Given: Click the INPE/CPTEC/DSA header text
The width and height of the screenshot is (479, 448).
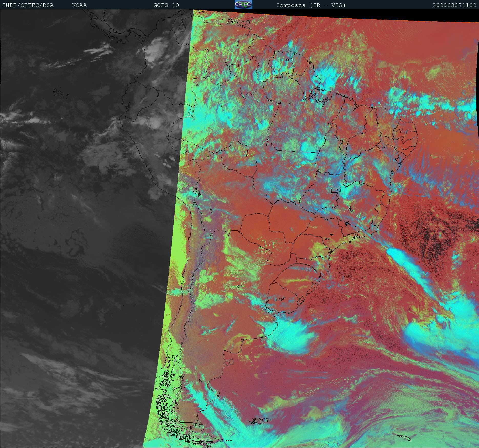Looking at the screenshot, I should (28, 5).
